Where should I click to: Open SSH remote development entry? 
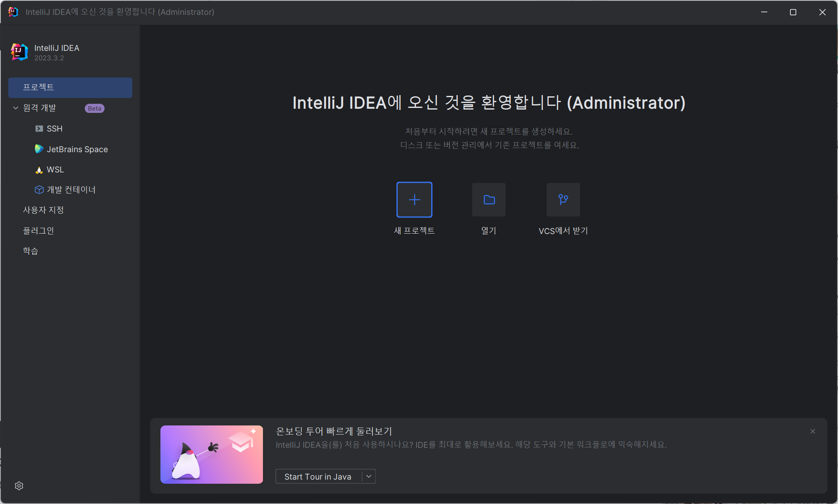tap(54, 129)
